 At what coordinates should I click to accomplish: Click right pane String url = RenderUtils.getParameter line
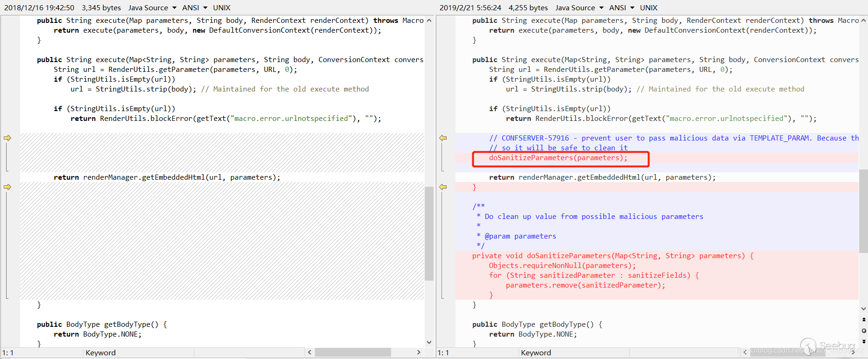[x=611, y=70]
